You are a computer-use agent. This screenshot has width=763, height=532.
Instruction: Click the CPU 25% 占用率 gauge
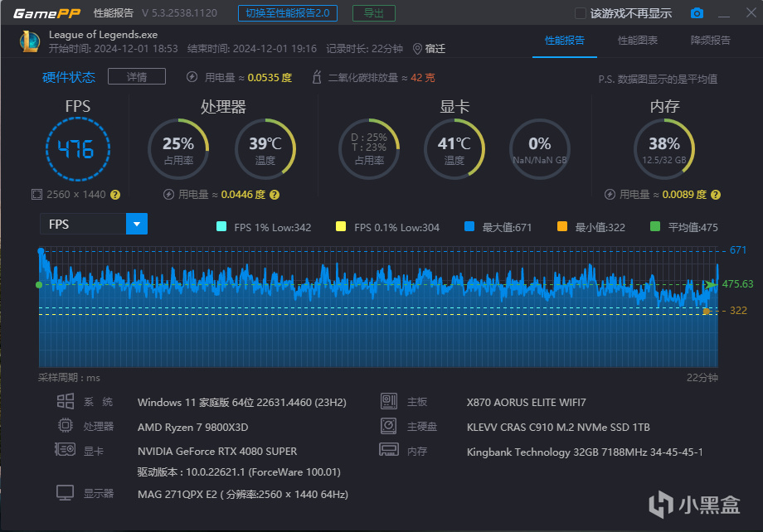coord(178,149)
